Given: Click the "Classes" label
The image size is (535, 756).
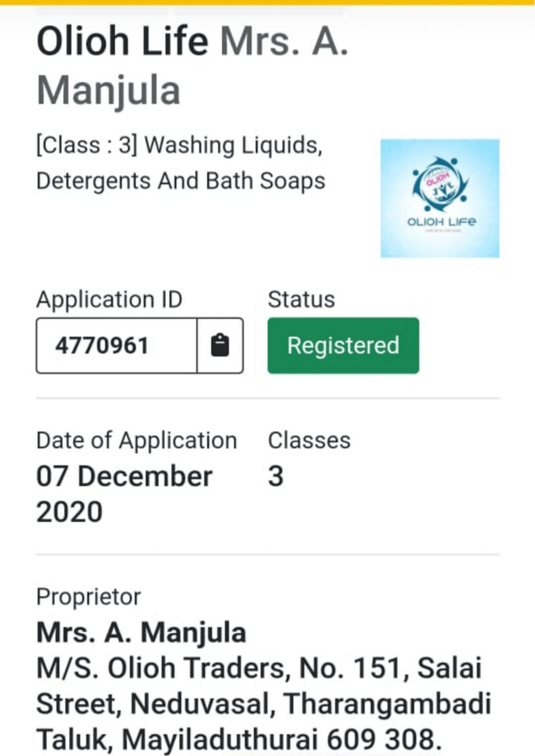Looking at the screenshot, I should [x=309, y=440].
